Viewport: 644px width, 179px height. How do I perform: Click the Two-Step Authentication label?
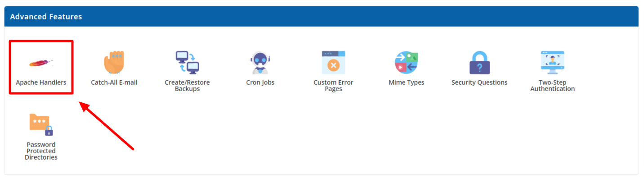(552, 86)
